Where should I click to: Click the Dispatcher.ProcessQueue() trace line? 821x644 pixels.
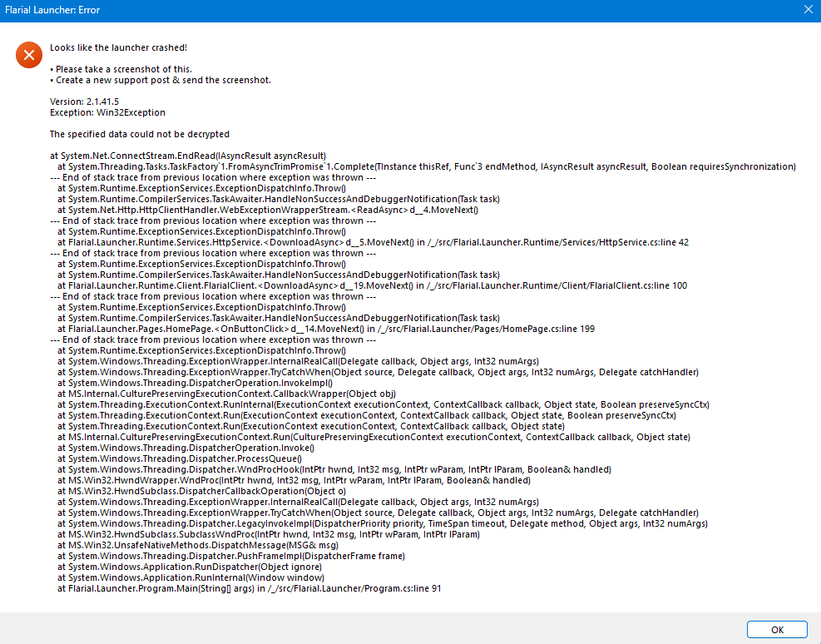tap(180, 458)
